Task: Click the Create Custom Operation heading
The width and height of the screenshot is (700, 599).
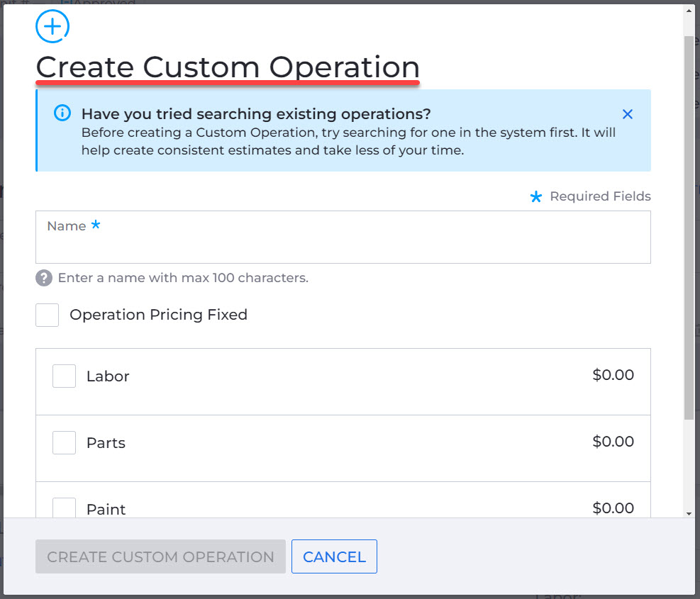Action: [x=228, y=67]
